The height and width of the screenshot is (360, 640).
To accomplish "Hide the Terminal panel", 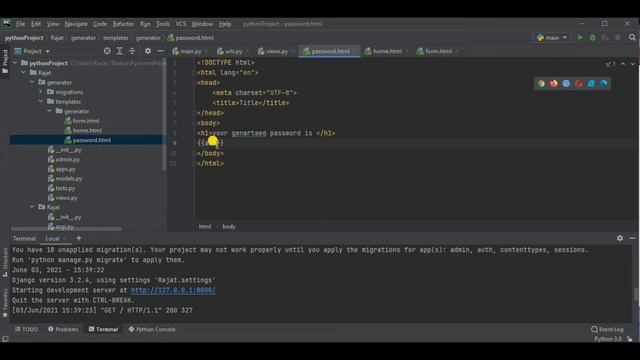I will click(632, 238).
